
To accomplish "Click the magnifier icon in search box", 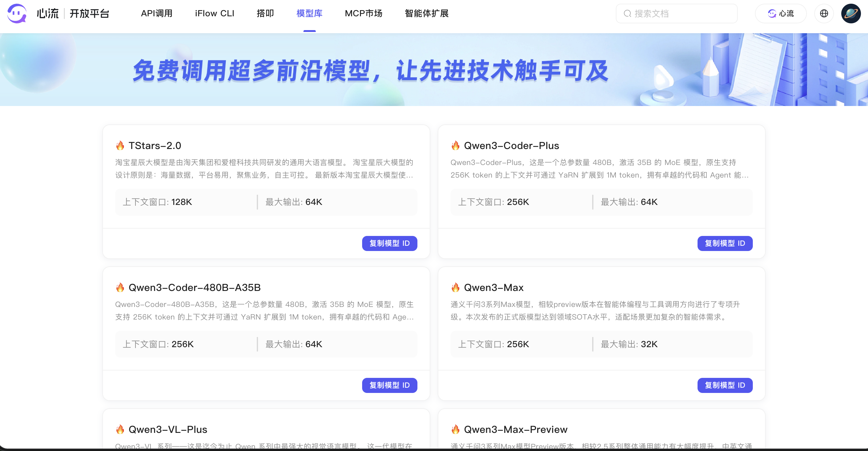I will [x=627, y=14].
